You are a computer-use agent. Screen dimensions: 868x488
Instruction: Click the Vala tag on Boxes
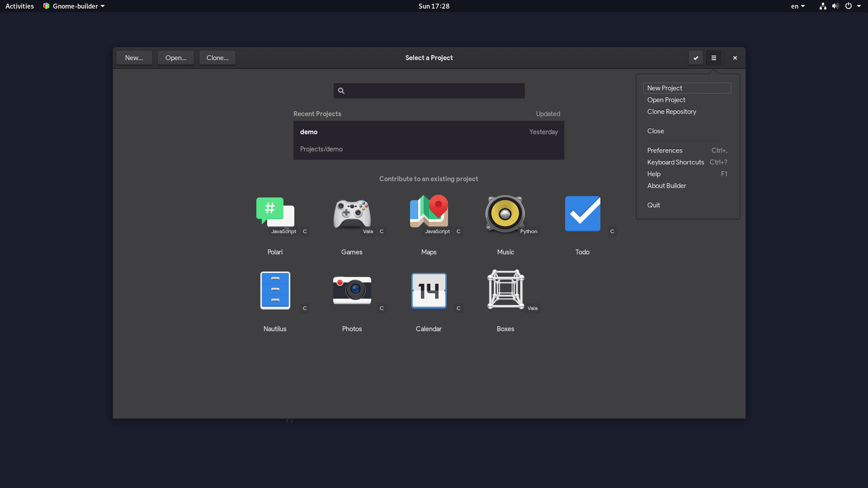[x=533, y=308]
